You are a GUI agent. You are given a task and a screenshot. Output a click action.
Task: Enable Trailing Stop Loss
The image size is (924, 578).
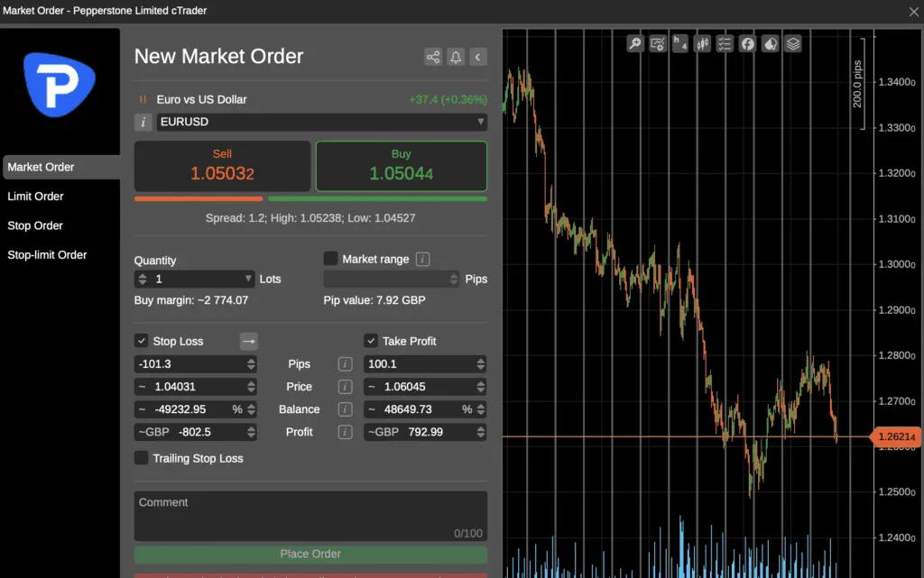click(141, 458)
